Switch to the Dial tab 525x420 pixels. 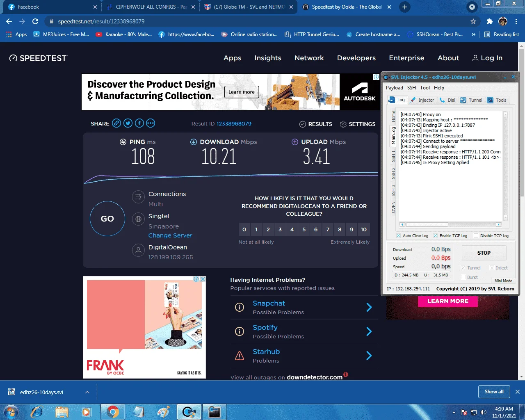pyautogui.click(x=447, y=100)
